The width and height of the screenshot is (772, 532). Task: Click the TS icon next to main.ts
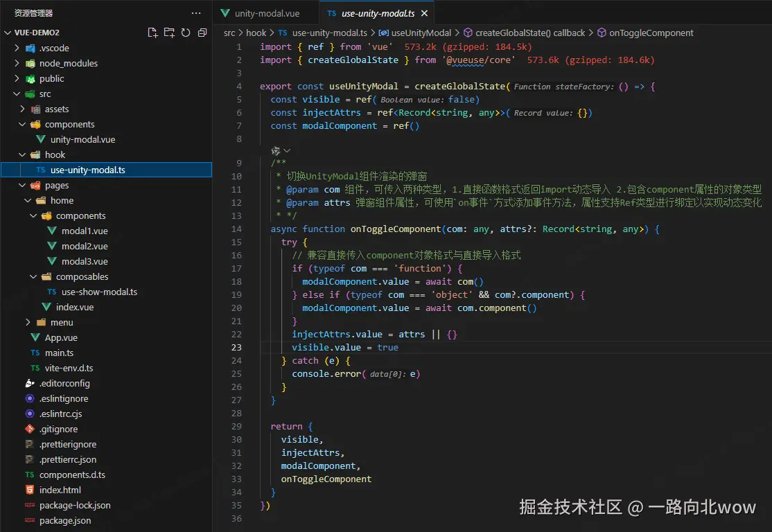[35, 353]
